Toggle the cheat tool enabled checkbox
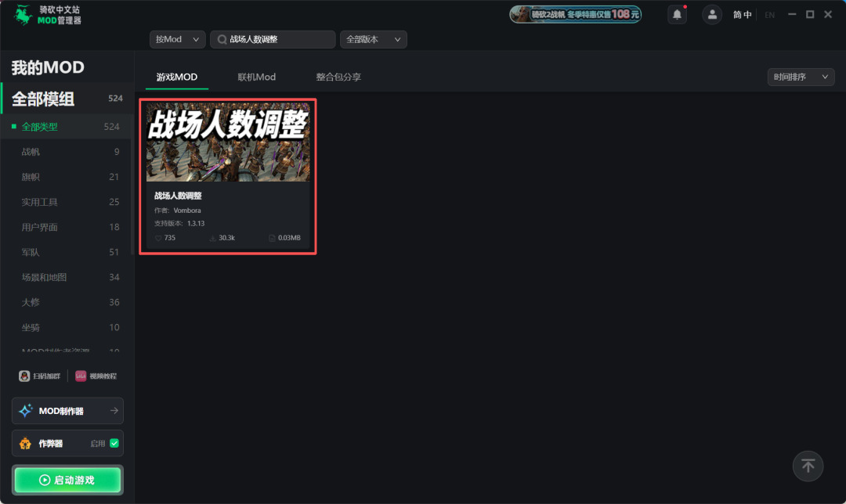846x504 pixels. click(114, 443)
